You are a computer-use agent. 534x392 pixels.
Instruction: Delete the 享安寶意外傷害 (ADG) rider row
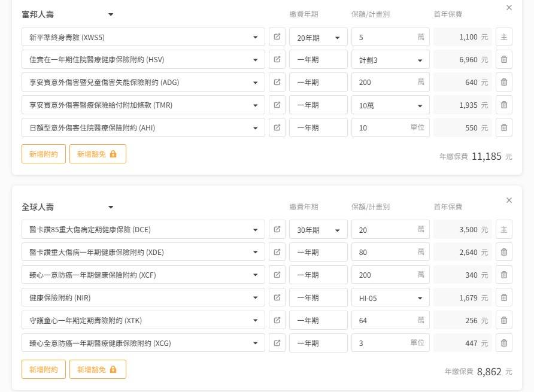[503, 83]
